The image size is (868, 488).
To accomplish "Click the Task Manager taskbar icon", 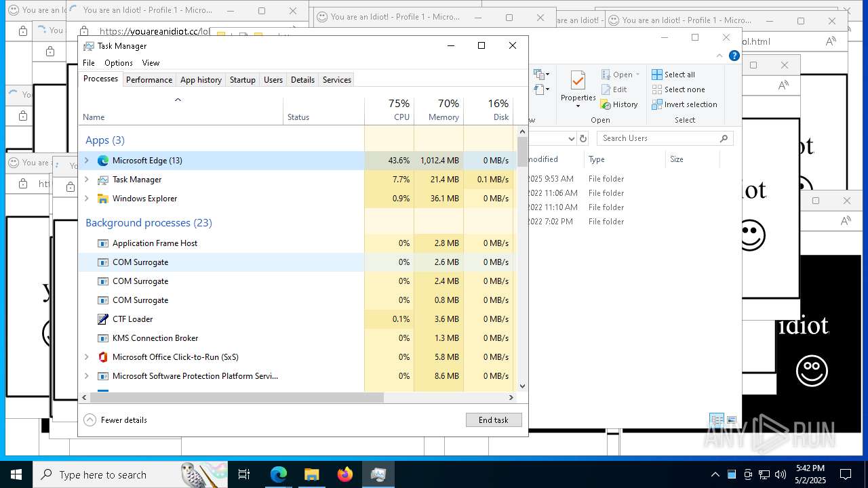I will click(378, 474).
